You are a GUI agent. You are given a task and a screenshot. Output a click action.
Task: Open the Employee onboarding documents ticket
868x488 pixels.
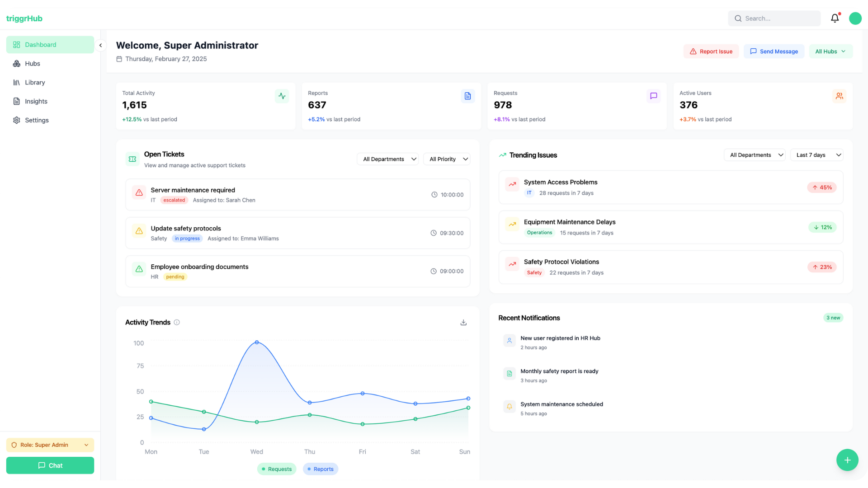click(x=298, y=271)
